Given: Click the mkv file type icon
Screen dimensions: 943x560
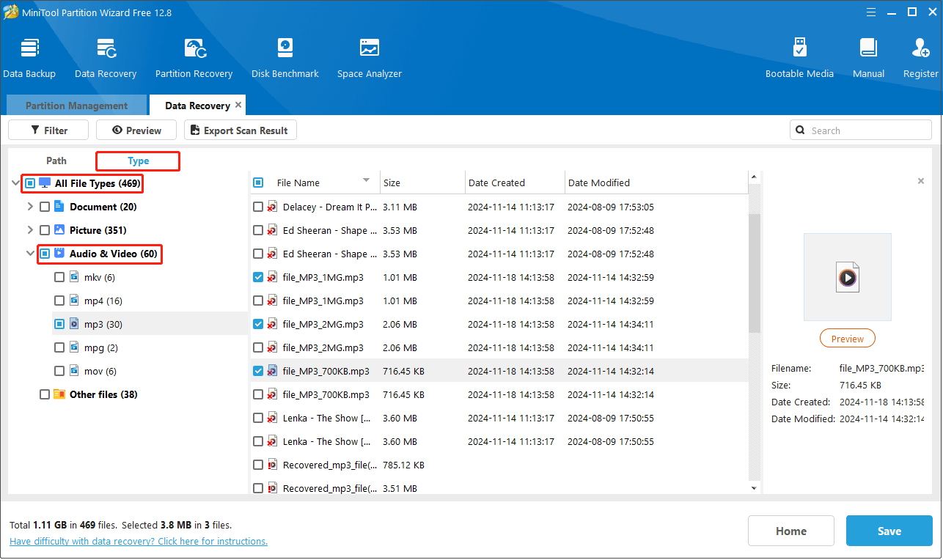Looking at the screenshot, I should (74, 277).
